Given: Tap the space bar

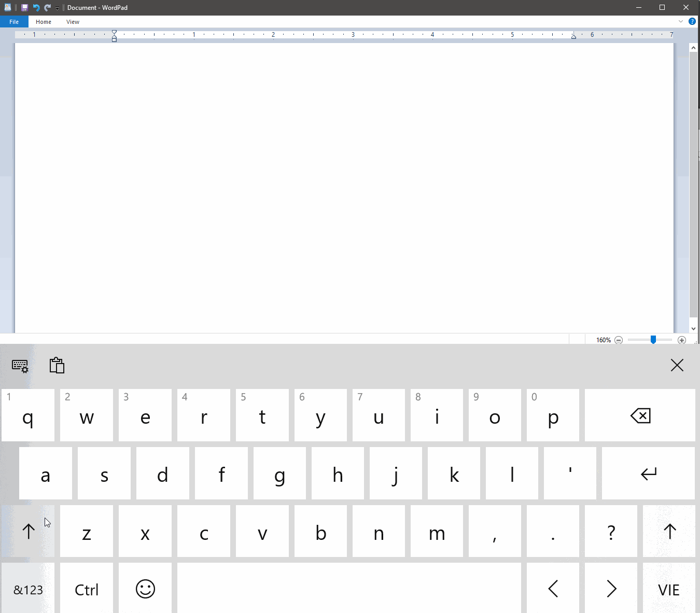Looking at the screenshot, I should 349,589.
